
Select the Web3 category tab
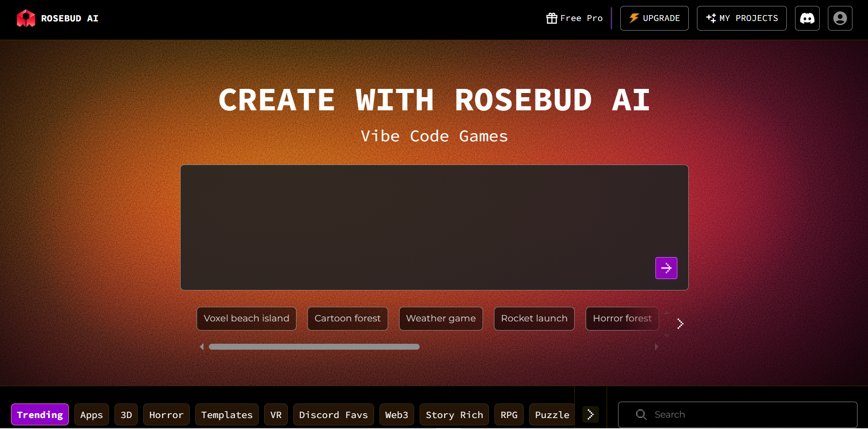tap(397, 414)
